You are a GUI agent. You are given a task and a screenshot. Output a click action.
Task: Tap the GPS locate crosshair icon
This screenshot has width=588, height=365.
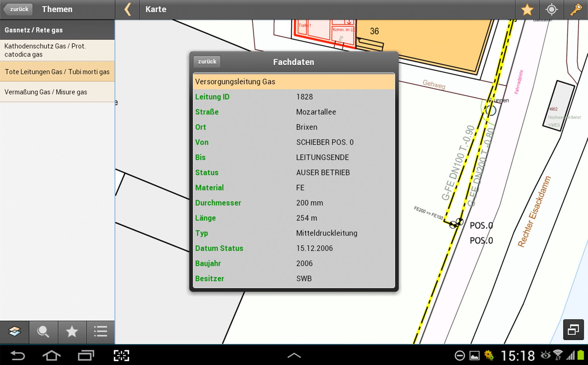pos(551,10)
